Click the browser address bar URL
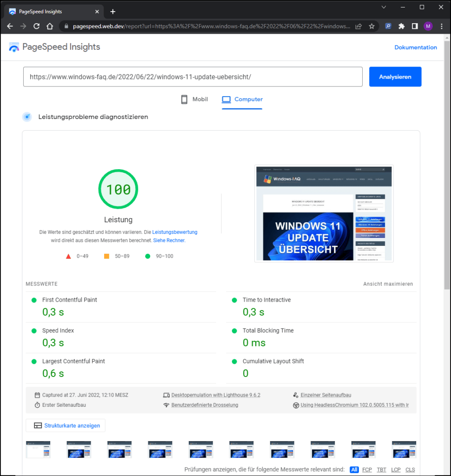 [212, 26]
